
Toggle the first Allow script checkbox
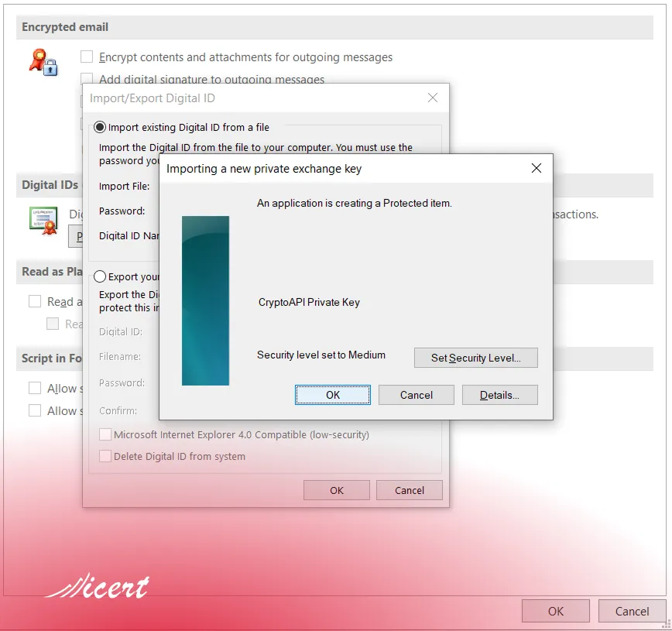(x=35, y=389)
